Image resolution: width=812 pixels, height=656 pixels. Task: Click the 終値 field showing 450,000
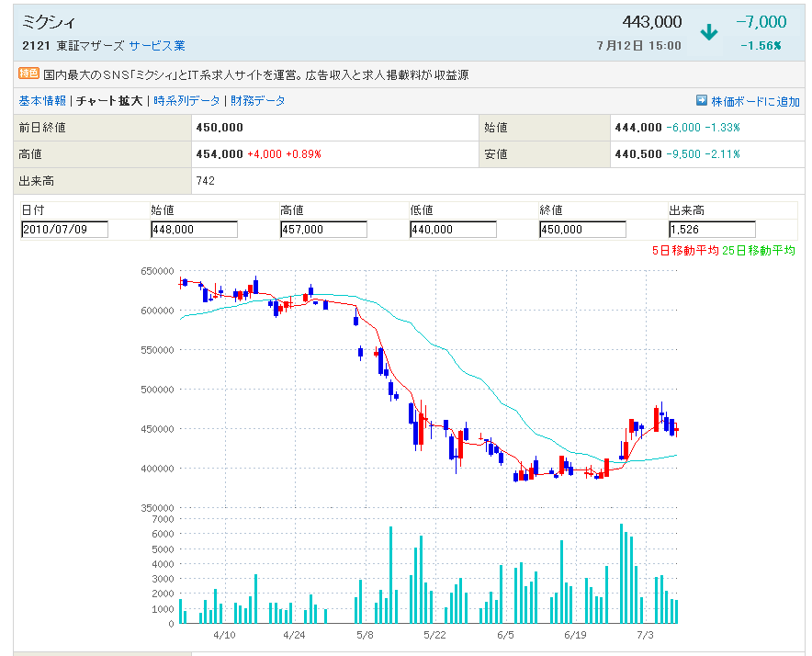pos(582,230)
